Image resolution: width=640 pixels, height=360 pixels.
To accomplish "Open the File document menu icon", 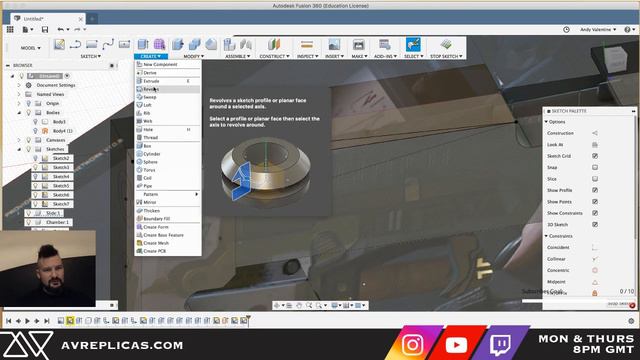I will pyautogui.click(x=26, y=29).
